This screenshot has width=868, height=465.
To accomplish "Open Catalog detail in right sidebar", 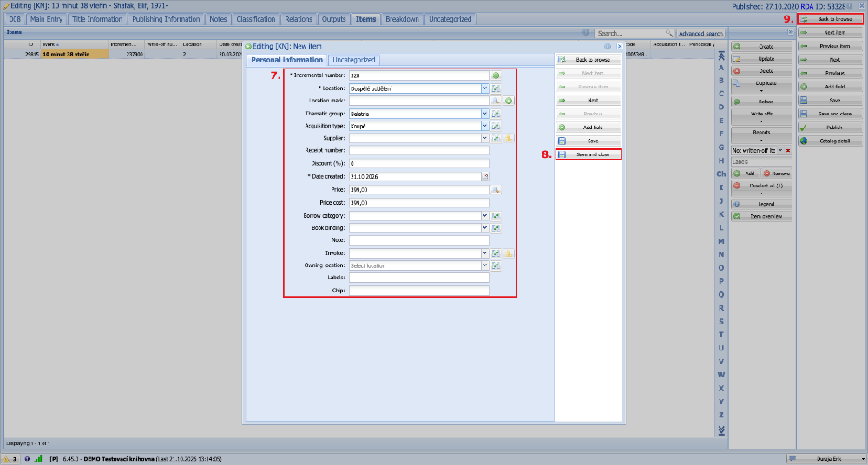I will [831, 141].
